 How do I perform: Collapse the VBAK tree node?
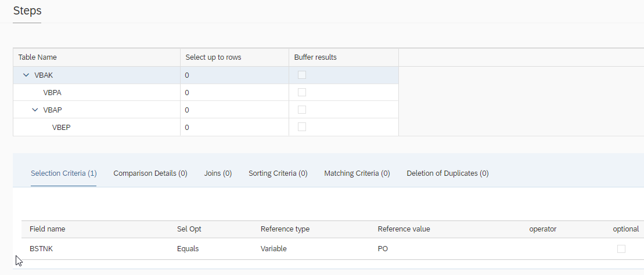click(26, 75)
